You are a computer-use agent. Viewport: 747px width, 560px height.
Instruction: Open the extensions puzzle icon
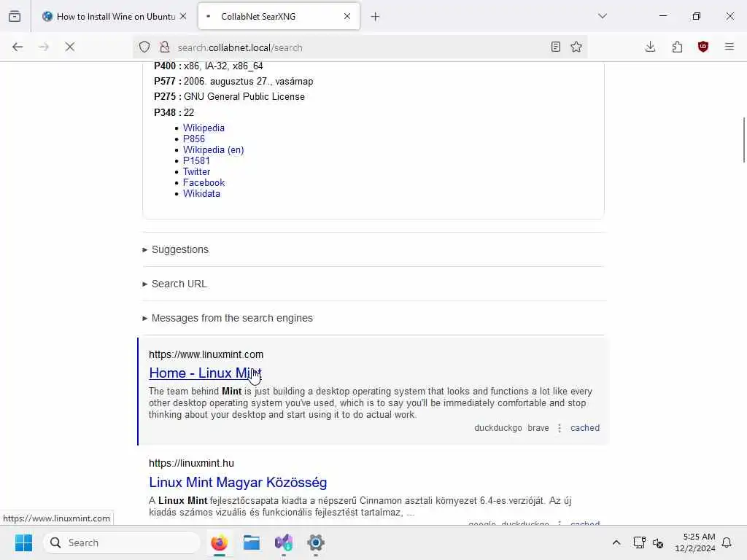677,47
